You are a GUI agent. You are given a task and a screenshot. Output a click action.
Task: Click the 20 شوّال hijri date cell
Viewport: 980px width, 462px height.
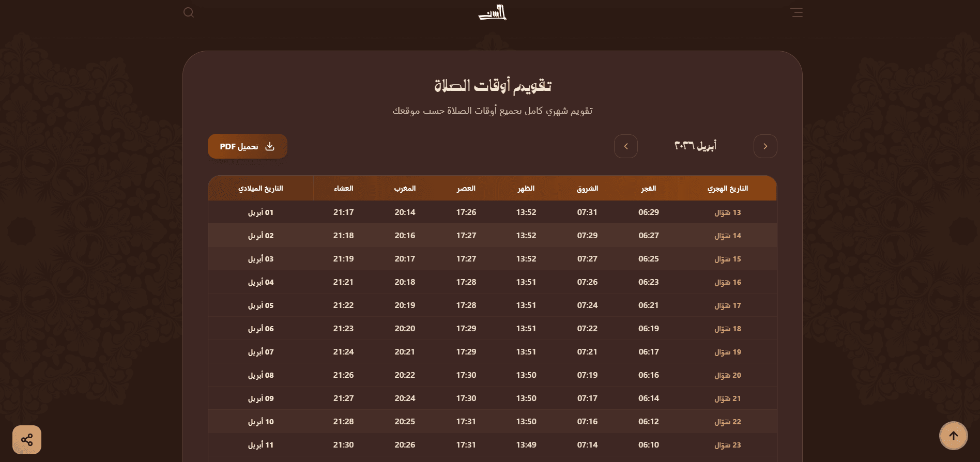point(727,375)
